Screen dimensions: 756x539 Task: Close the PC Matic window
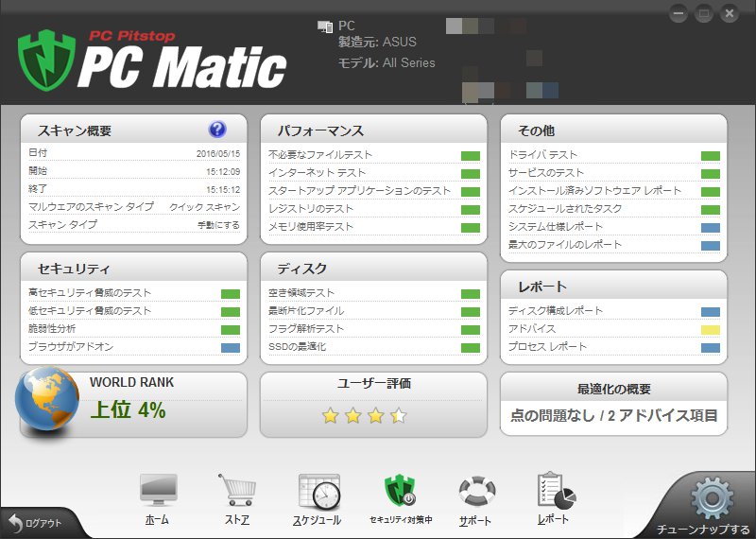tap(729, 14)
